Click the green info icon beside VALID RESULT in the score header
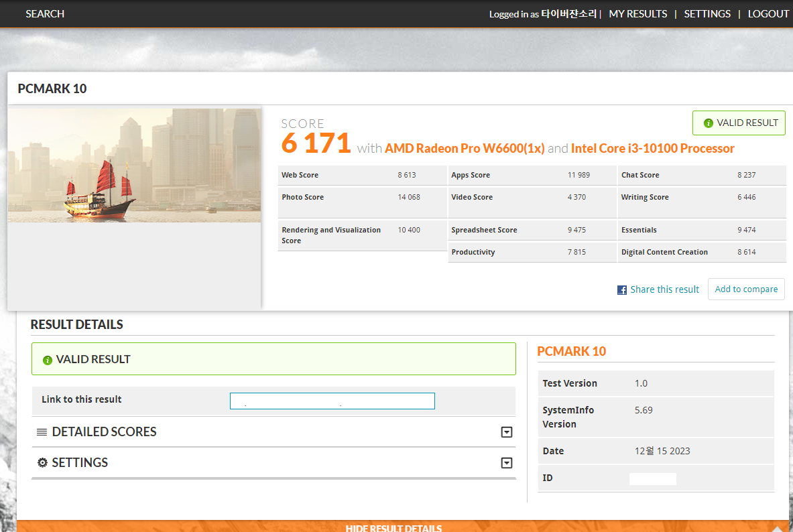 (x=708, y=123)
